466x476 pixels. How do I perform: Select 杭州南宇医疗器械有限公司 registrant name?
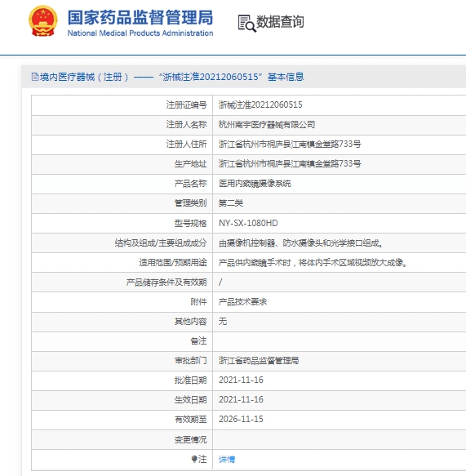tap(267, 124)
